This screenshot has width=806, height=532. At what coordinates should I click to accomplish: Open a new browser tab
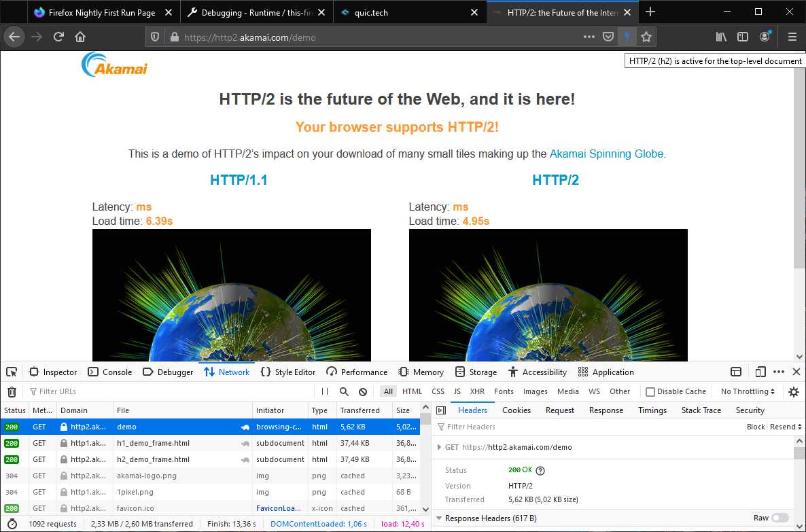pyautogui.click(x=650, y=12)
